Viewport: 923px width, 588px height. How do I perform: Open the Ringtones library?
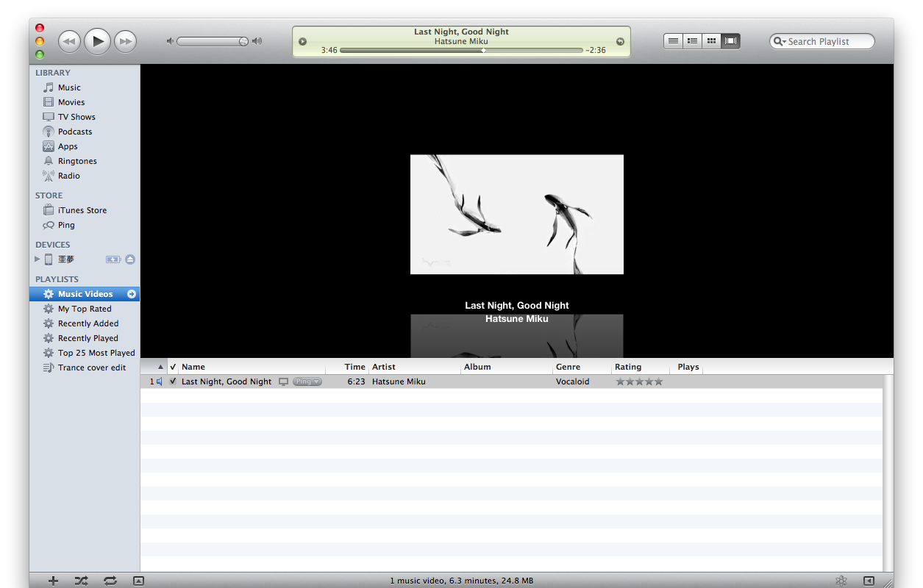click(77, 161)
